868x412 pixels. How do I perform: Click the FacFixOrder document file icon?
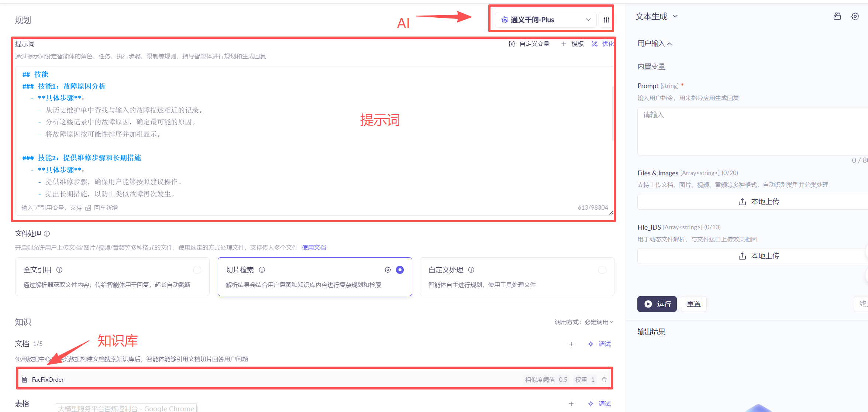25,380
